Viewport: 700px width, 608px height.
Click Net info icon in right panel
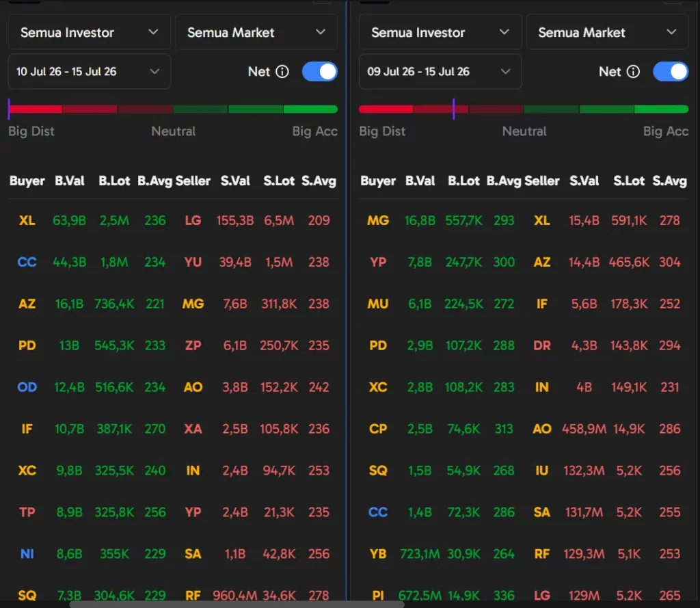coord(633,72)
